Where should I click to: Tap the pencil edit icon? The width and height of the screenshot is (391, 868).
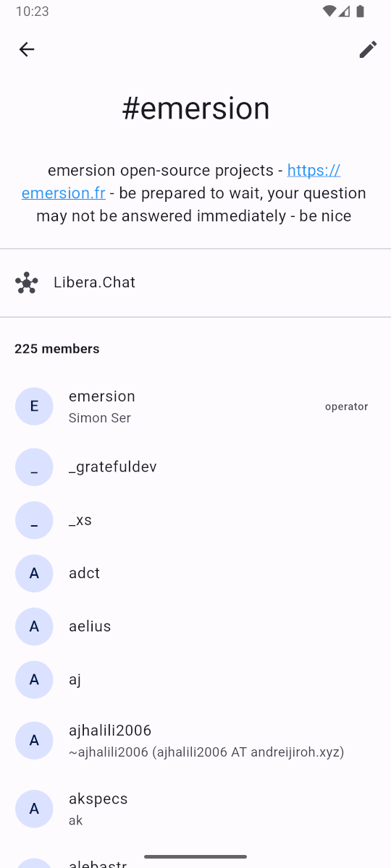(x=368, y=49)
